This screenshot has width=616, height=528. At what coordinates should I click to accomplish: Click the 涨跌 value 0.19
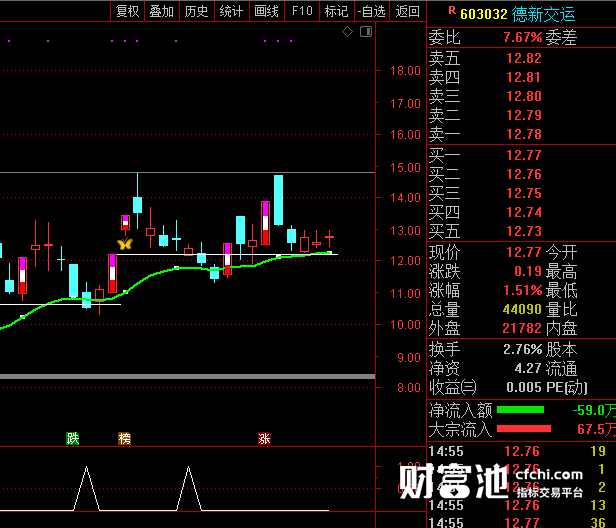point(528,271)
